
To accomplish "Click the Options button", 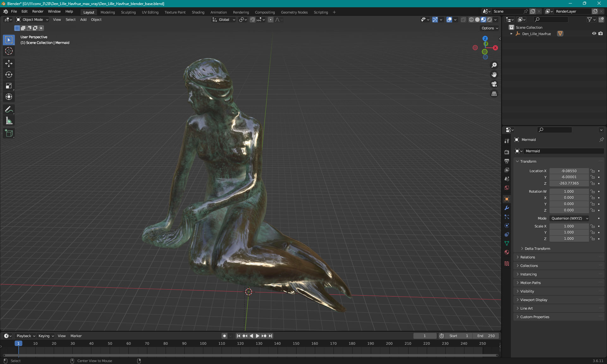I will 489,28.
